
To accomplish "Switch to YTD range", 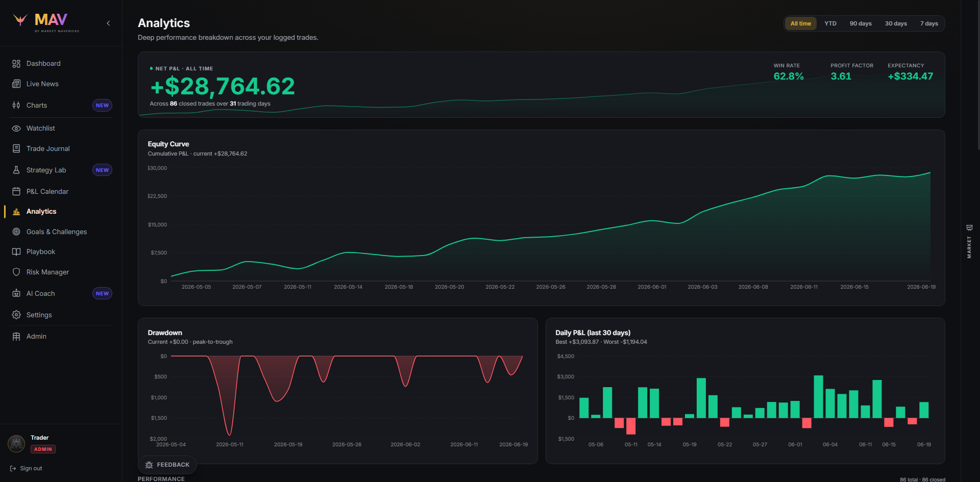I will click(x=830, y=23).
